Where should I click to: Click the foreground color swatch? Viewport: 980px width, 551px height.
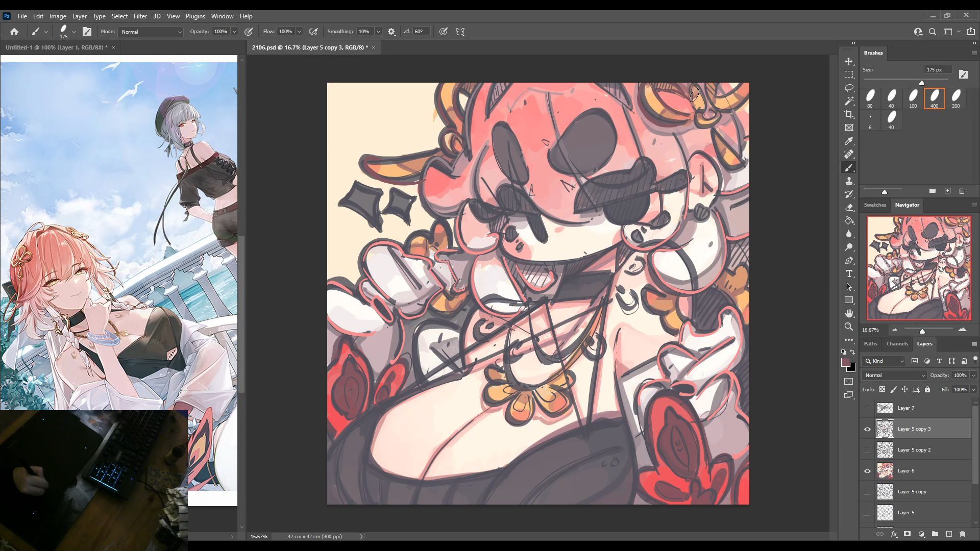[x=846, y=362]
